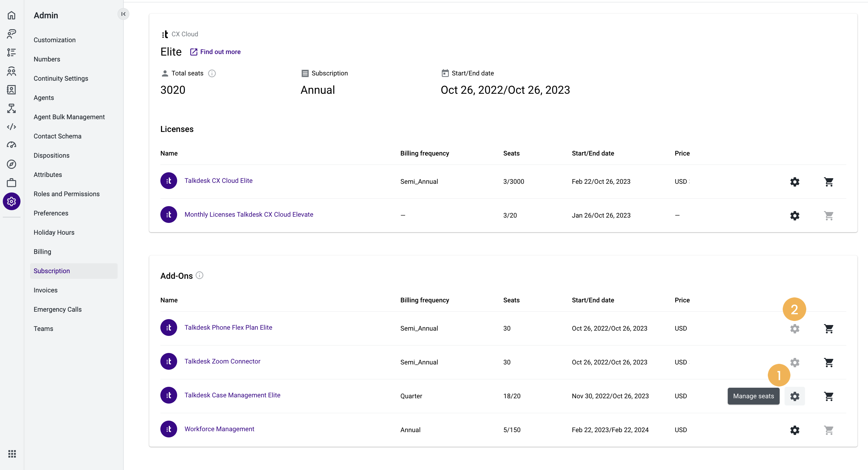
Task: Click gear icon for Talkdesk Zoom Connector
Action: 794,363
